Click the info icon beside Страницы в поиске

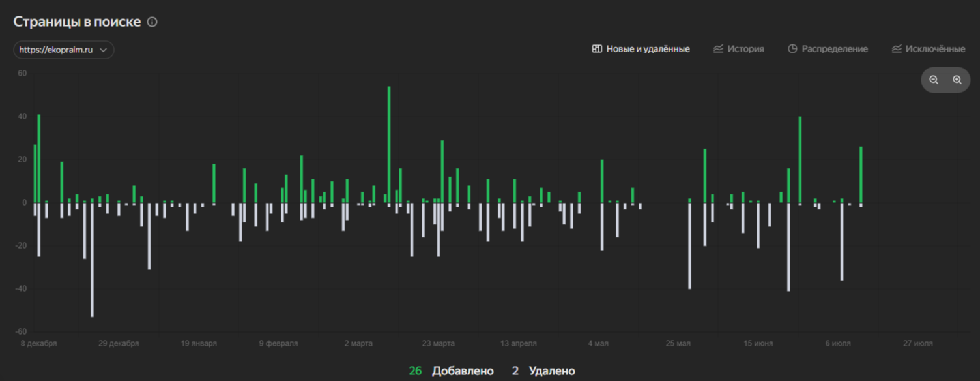(x=152, y=22)
